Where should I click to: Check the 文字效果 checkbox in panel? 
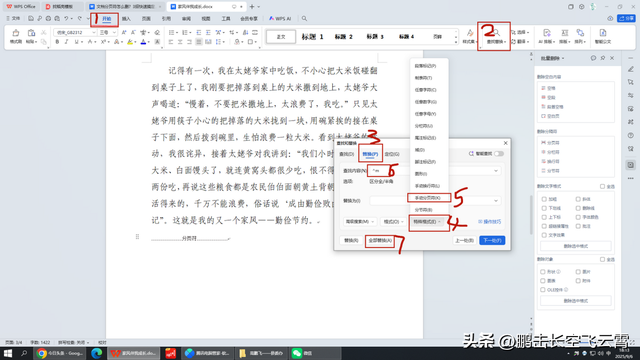pyautogui.click(x=544, y=235)
